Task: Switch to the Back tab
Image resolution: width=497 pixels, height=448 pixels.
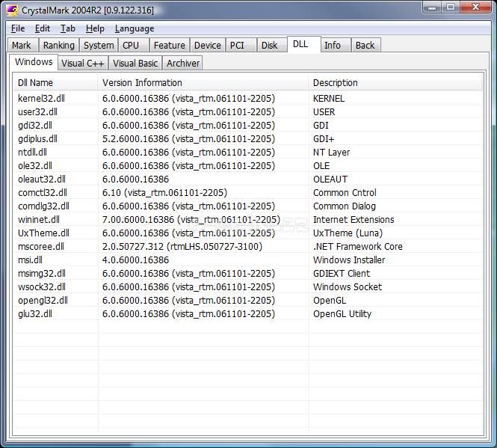Action: click(x=365, y=46)
